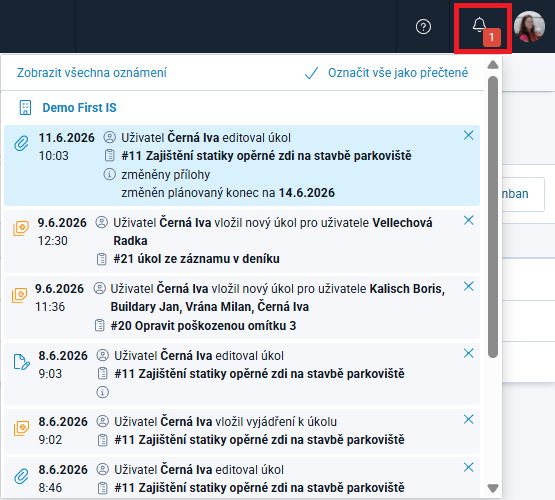This screenshot has width=555, height=500.
Task: Click info icon in 8.6.2026 9:03 notification
Action: (x=102, y=392)
